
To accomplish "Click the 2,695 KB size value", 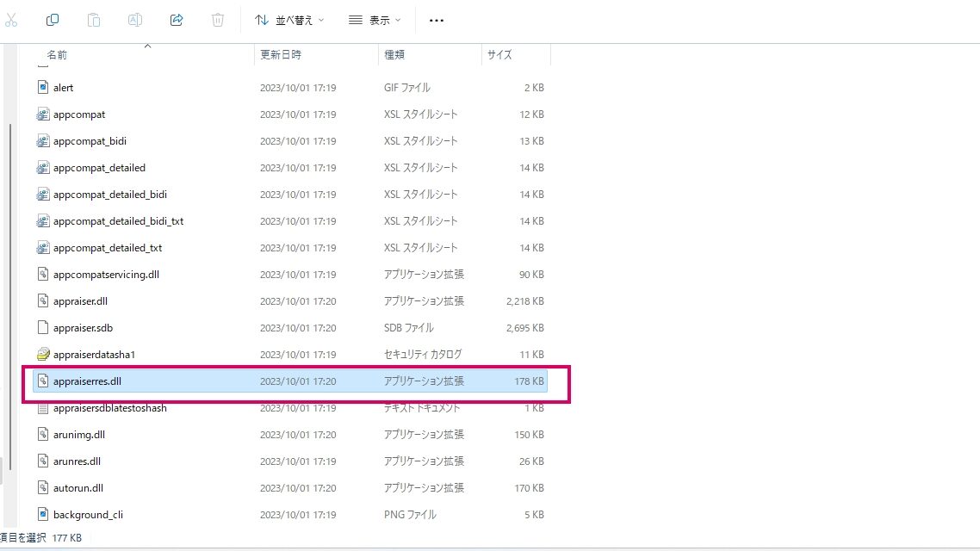I will (525, 328).
